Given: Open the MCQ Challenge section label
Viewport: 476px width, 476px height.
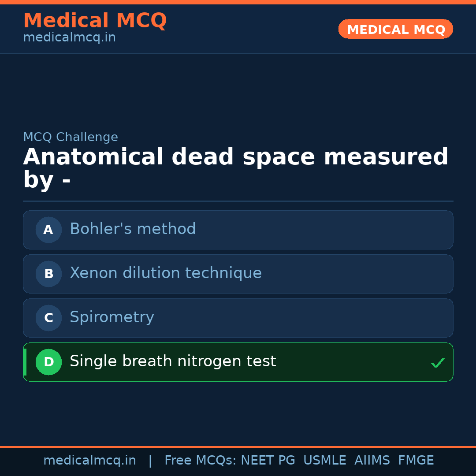Looking at the screenshot, I should (x=71, y=137).
